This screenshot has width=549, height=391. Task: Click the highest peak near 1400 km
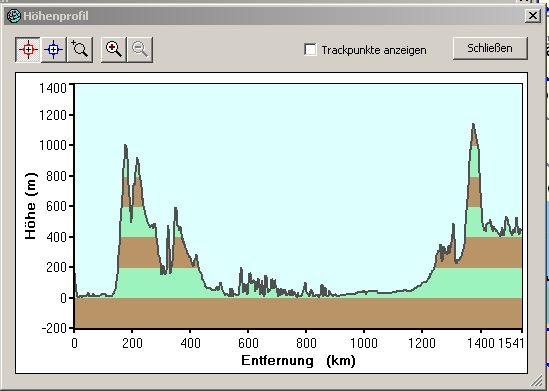pyautogui.click(x=473, y=125)
